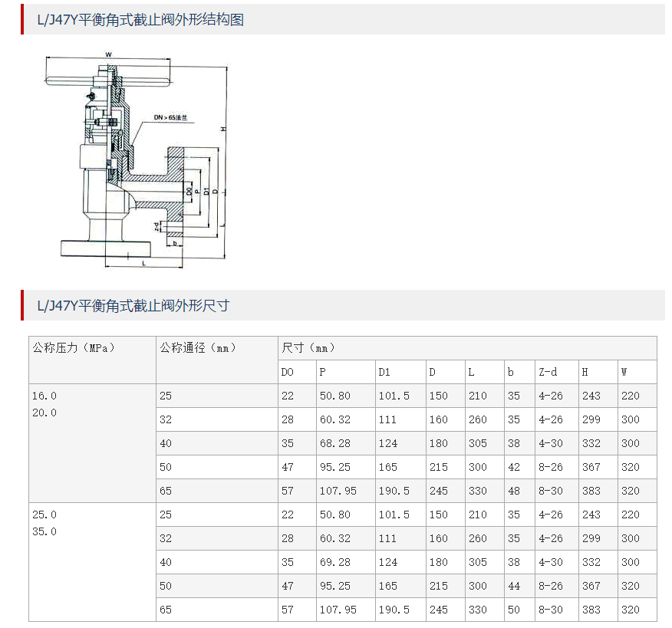
Task: Click P value 107.95 in the 25.0/35.0 group
Action: pyautogui.click(x=338, y=610)
